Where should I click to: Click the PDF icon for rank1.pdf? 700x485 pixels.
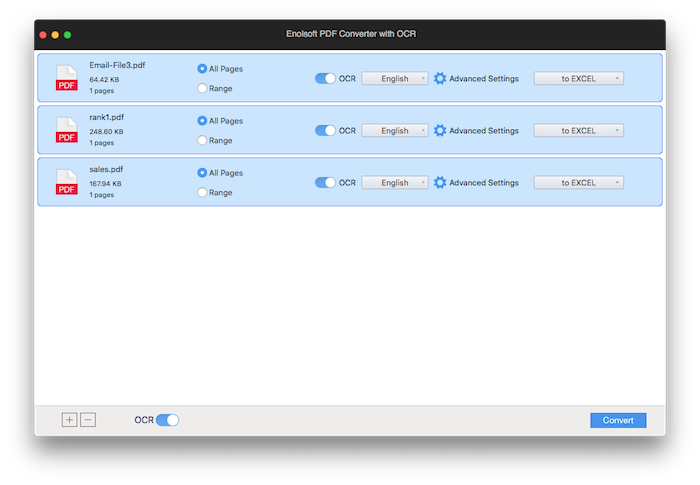(67, 130)
